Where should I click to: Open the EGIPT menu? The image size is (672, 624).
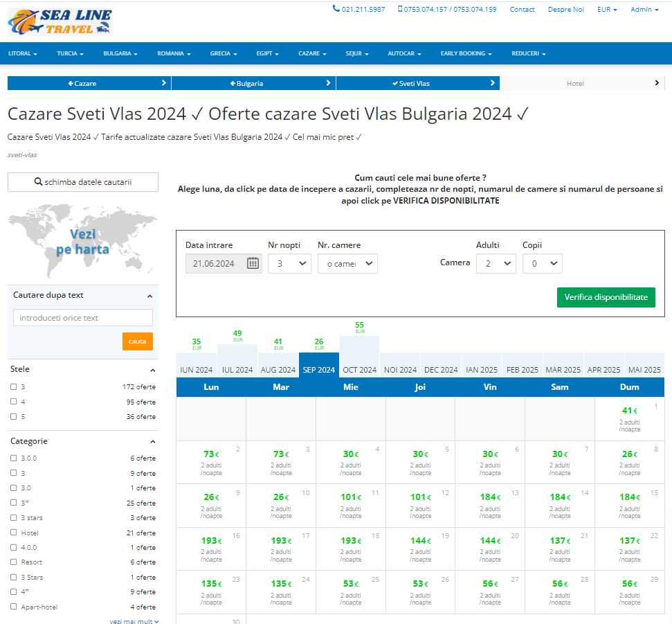click(x=268, y=53)
